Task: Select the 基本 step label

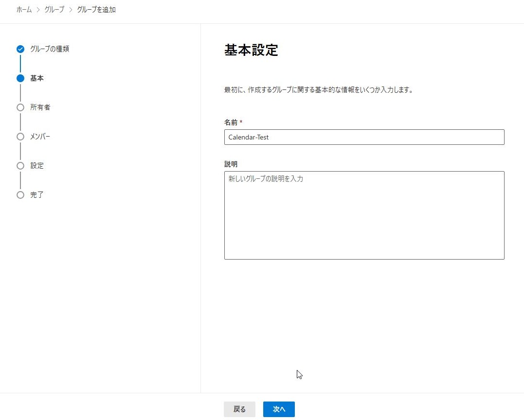Action: point(37,78)
